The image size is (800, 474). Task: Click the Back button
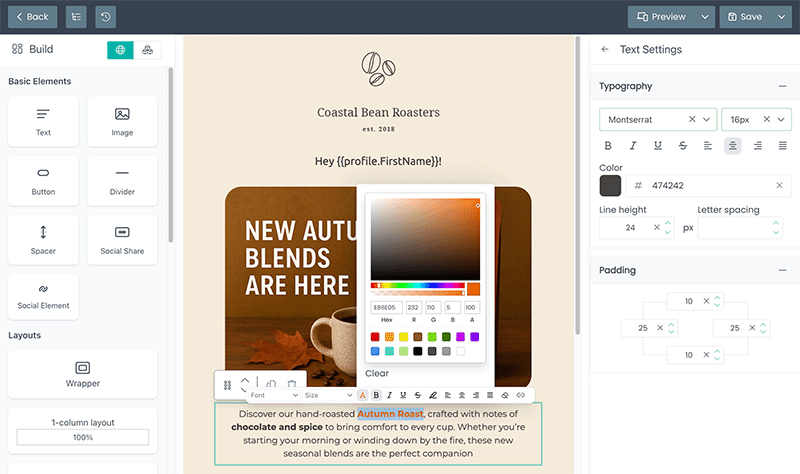32,17
